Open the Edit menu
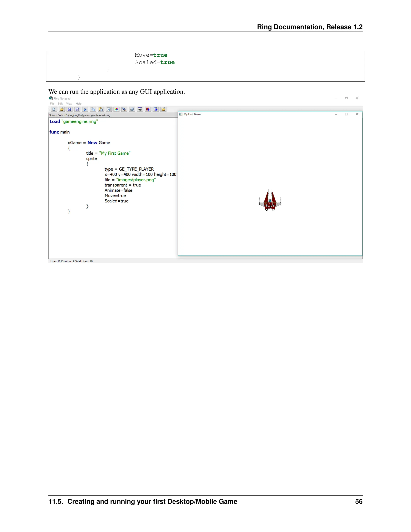The image size is (411, 532). tap(60, 104)
